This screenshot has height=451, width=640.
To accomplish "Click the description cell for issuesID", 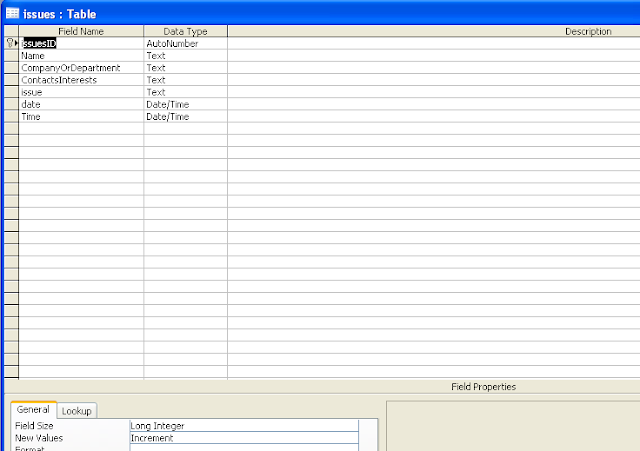I will pos(434,43).
